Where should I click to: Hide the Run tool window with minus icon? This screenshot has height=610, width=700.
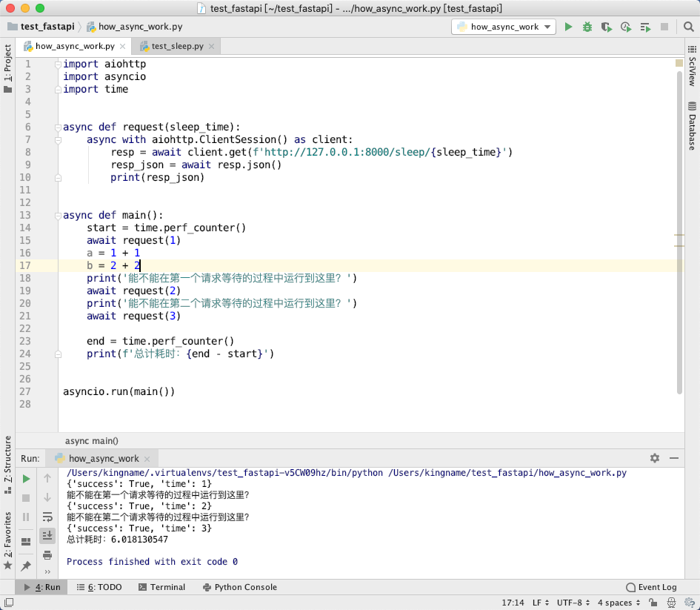coord(674,458)
